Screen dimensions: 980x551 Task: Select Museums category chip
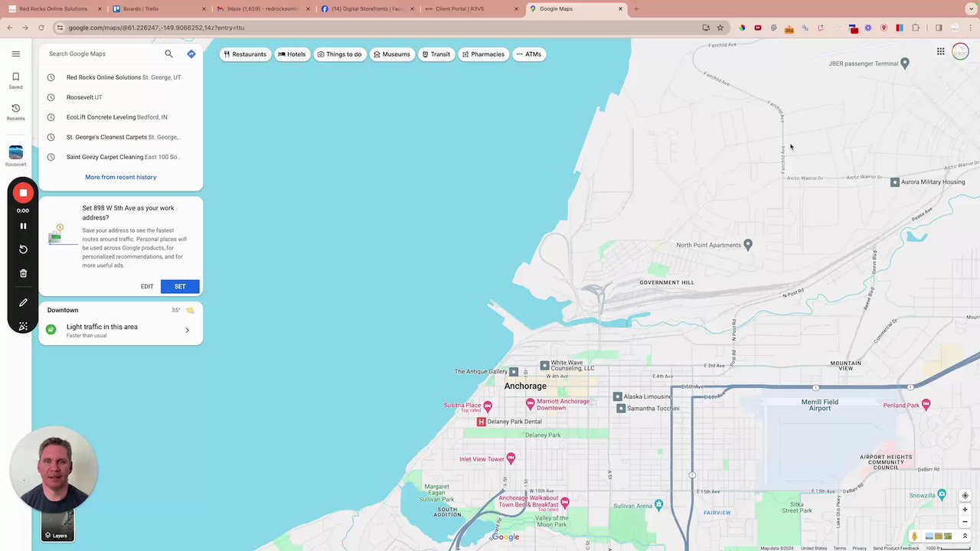point(392,54)
